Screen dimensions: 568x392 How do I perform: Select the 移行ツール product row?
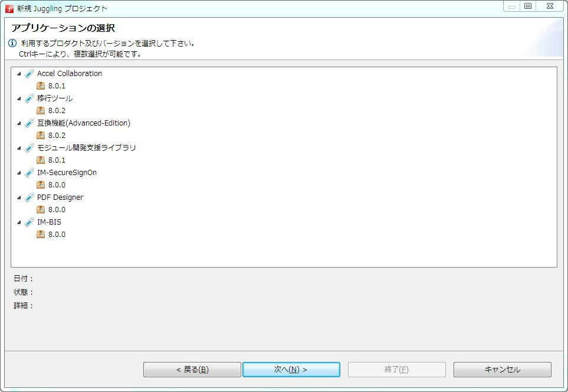(x=55, y=98)
